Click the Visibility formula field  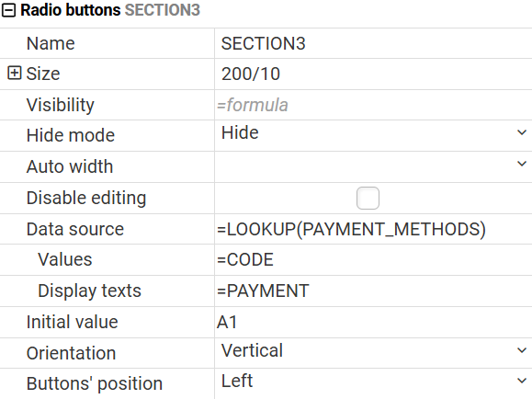pos(373,105)
